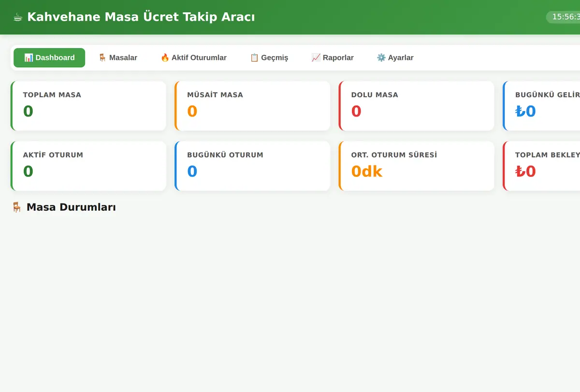Select the Bugünkü Gelir stat card

(541, 106)
